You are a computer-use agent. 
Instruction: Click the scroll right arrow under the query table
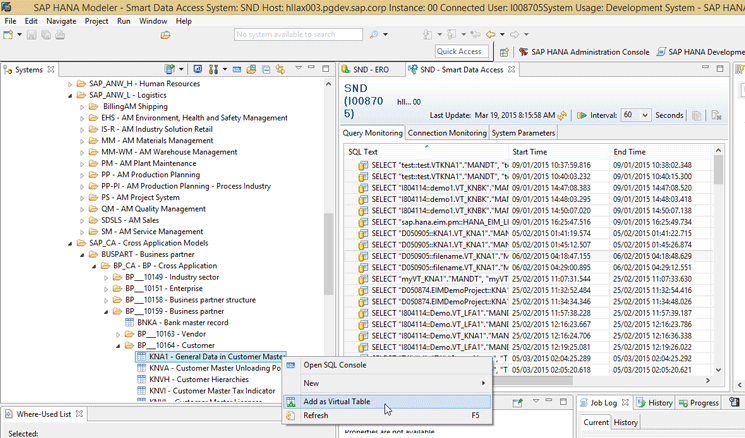point(707,381)
